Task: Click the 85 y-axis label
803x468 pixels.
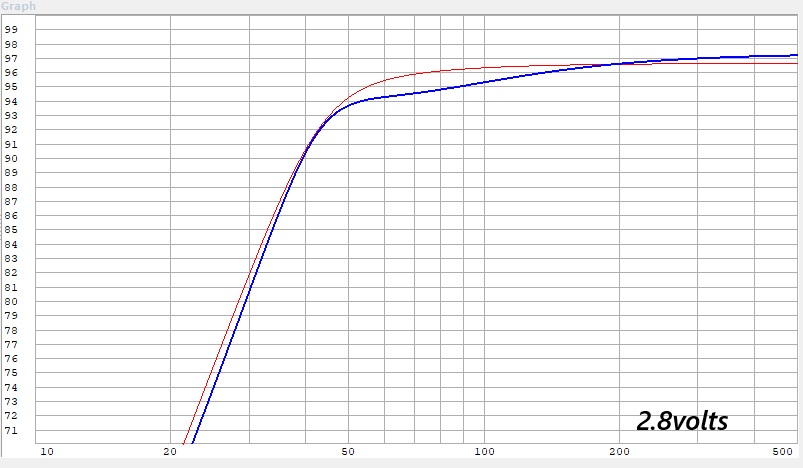Action: 12,230
